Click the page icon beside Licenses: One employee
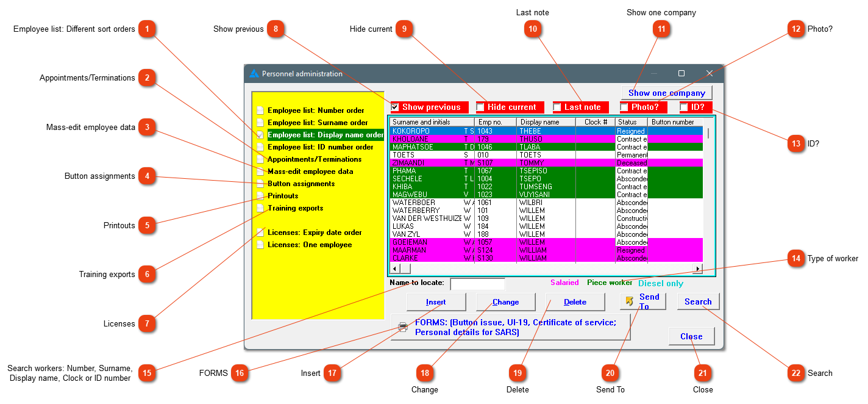Image resolution: width=868 pixels, height=404 pixels. coord(260,245)
